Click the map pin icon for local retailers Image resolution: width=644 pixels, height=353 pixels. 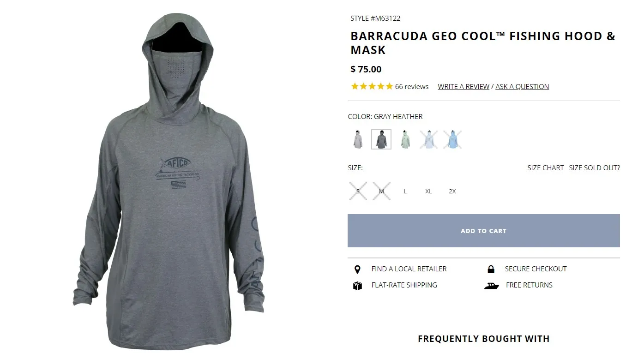[x=357, y=269]
